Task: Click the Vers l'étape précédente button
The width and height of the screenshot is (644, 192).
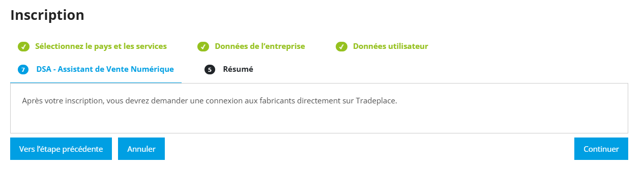Action: pos(61,149)
